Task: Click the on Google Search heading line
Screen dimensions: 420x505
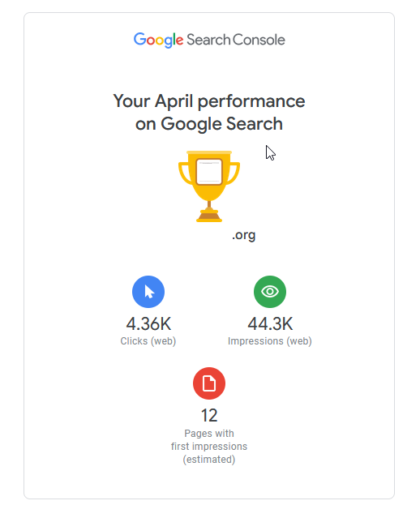Action: pos(209,124)
